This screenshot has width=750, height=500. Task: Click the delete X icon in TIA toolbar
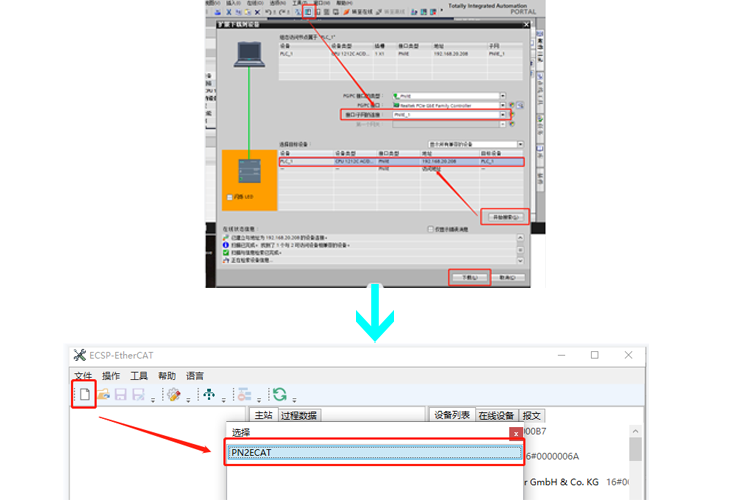257,12
